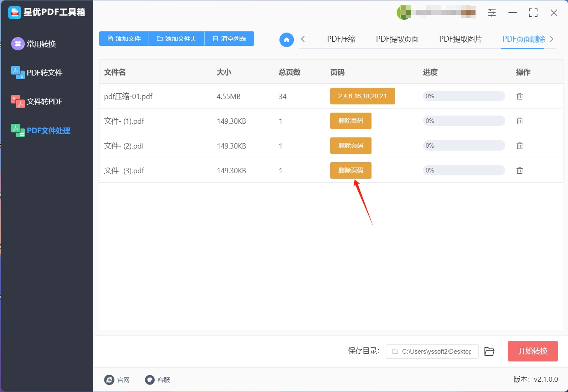Switch to the PDF页面删除 tab
Viewport: 568px width, 392px height.
click(x=524, y=39)
